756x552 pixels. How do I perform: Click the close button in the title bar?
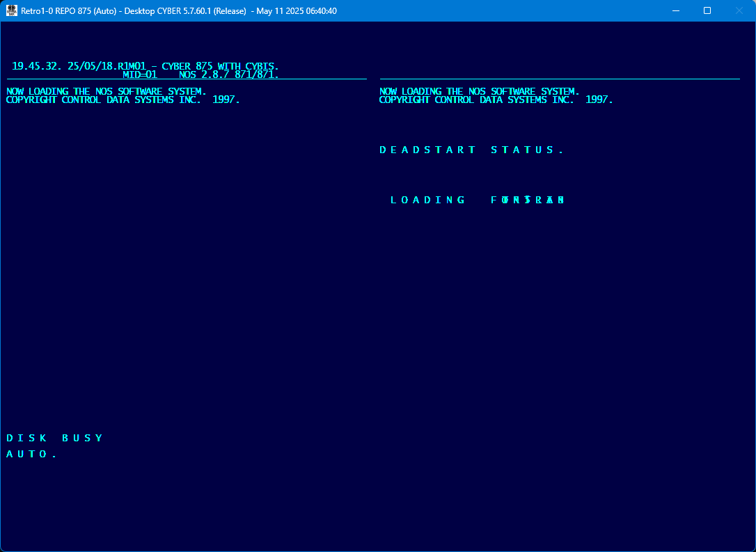(739, 10)
